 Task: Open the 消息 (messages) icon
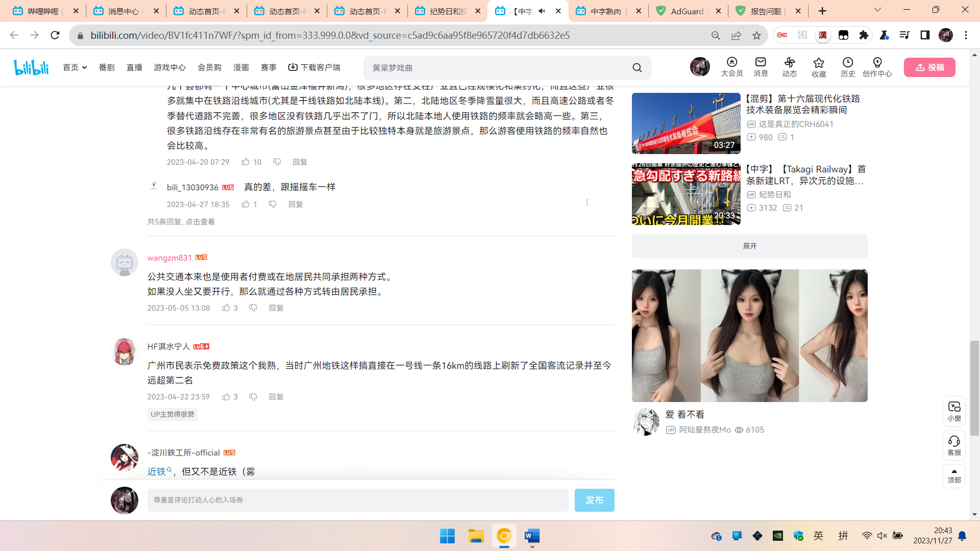760,67
